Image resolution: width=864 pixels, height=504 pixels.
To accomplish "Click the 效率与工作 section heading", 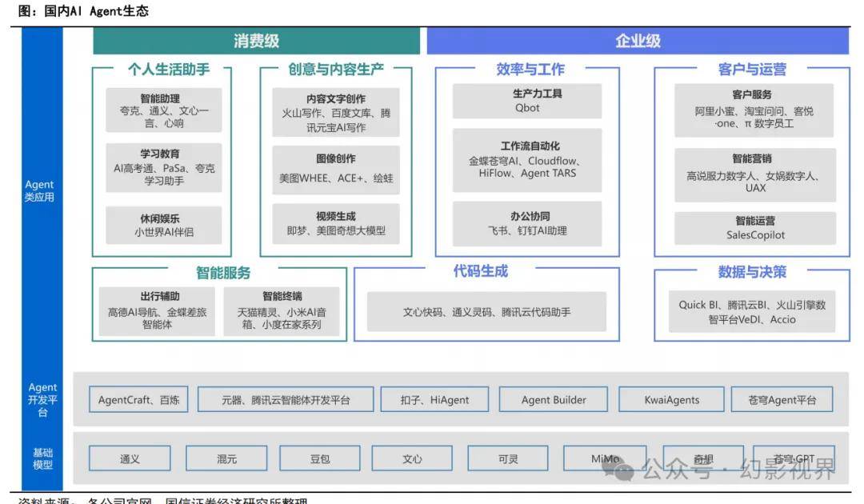I will (x=530, y=69).
